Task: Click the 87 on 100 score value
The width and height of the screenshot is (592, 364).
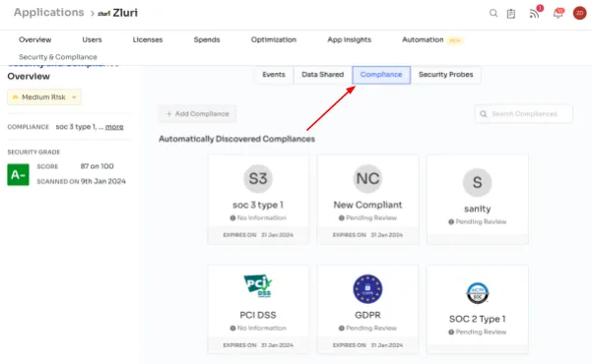Action: click(x=98, y=166)
